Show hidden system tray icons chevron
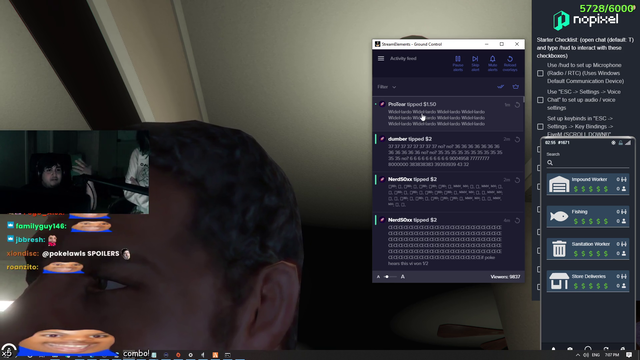The width and height of the screenshot is (640, 360). [578, 355]
